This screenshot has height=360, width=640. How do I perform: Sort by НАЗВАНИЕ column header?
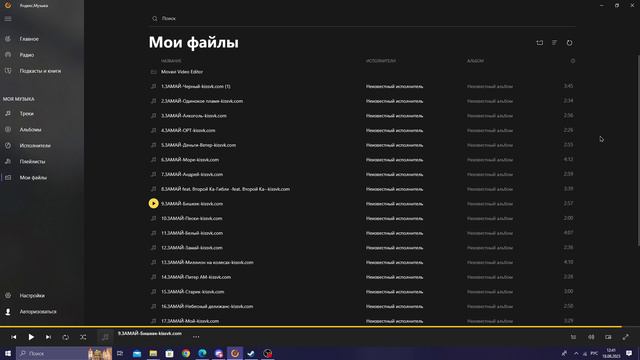(171, 61)
